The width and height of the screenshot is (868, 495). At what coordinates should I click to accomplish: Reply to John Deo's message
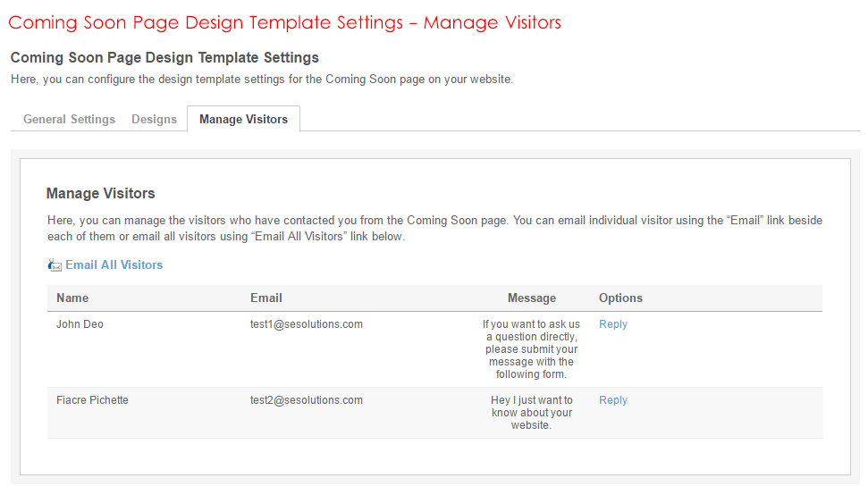pyautogui.click(x=613, y=324)
